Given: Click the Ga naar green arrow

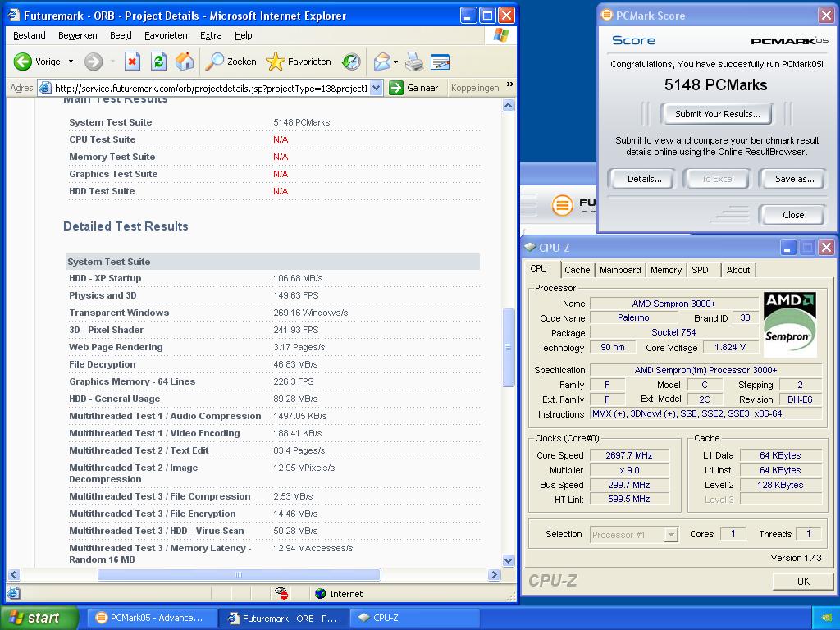Looking at the screenshot, I should (396, 88).
